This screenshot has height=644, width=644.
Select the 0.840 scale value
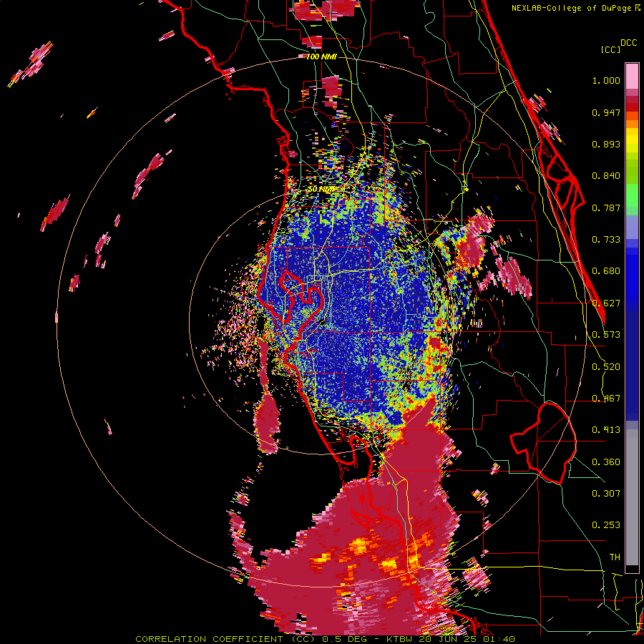click(606, 176)
